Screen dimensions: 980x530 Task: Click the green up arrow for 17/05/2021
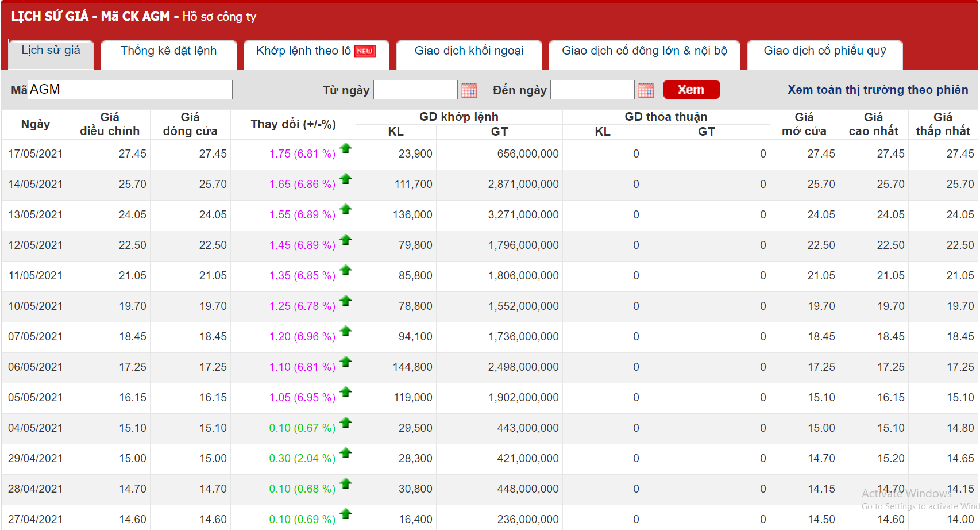tap(345, 148)
